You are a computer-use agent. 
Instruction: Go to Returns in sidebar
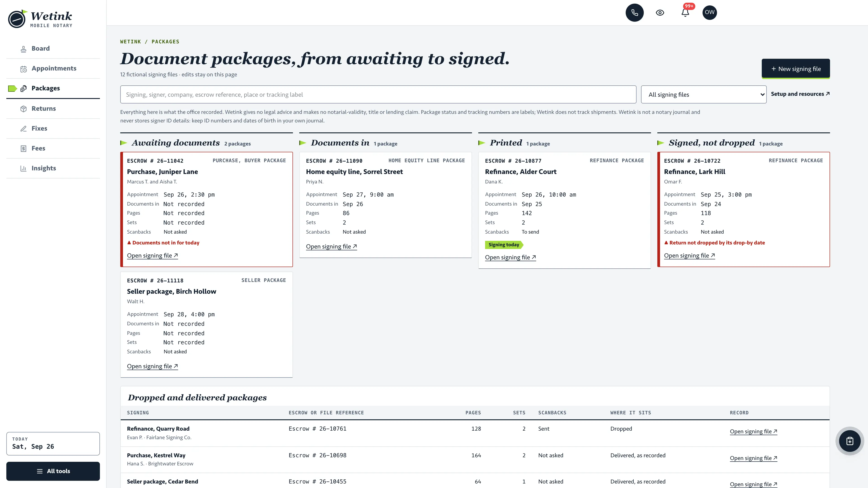click(x=53, y=108)
